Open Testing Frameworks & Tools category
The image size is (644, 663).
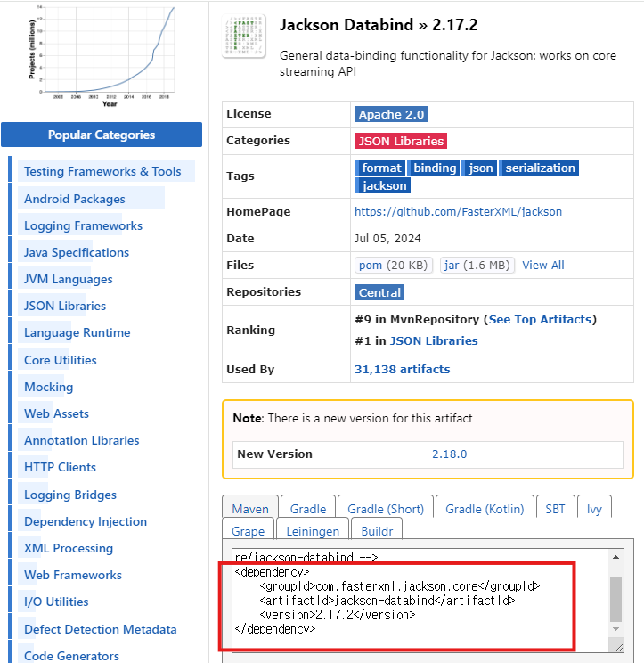[x=102, y=171]
